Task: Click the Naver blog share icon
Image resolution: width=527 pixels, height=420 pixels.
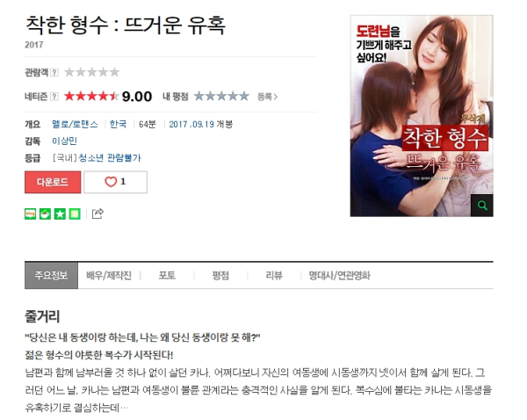Action: (30, 214)
